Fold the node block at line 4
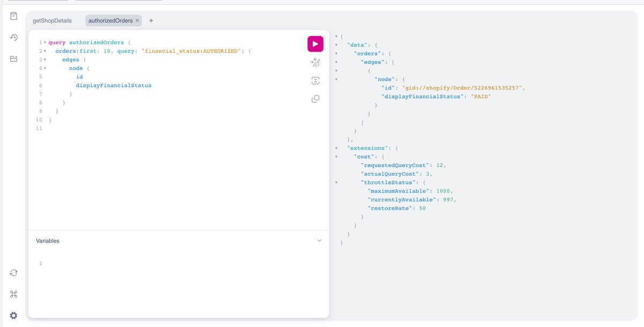Image resolution: width=644 pixels, height=327 pixels. tap(45, 68)
